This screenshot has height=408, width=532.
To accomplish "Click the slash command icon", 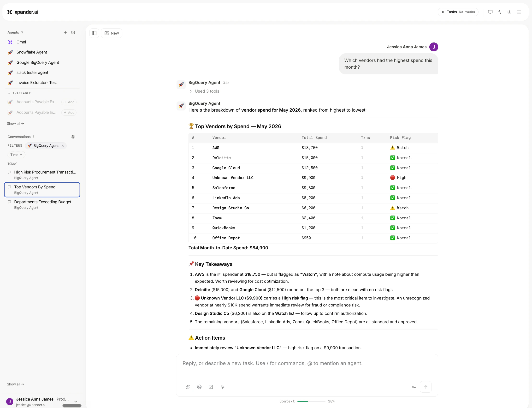I will 211,387.
